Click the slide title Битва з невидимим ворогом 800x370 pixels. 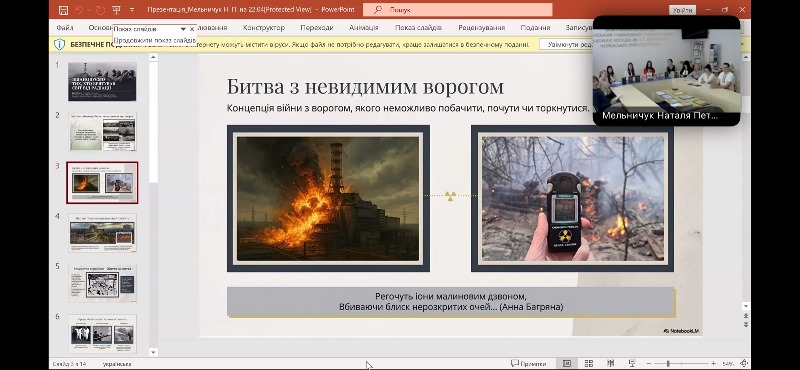click(365, 87)
